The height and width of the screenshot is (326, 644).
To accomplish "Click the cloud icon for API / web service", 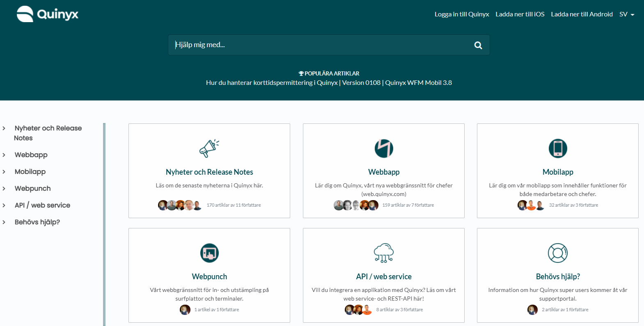I will 384,253.
